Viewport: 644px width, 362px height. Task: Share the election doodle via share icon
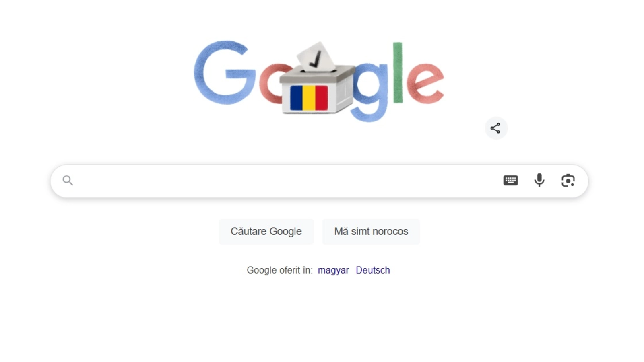coord(495,128)
